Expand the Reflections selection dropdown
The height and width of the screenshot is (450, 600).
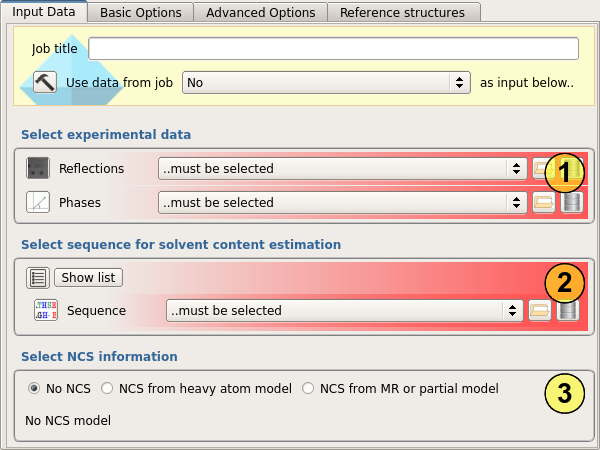(x=342, y=168)
